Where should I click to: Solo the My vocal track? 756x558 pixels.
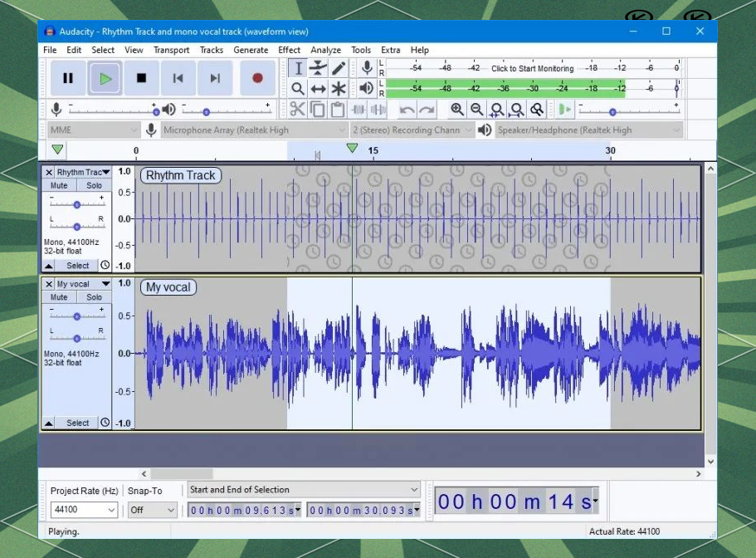coord(94,297)
